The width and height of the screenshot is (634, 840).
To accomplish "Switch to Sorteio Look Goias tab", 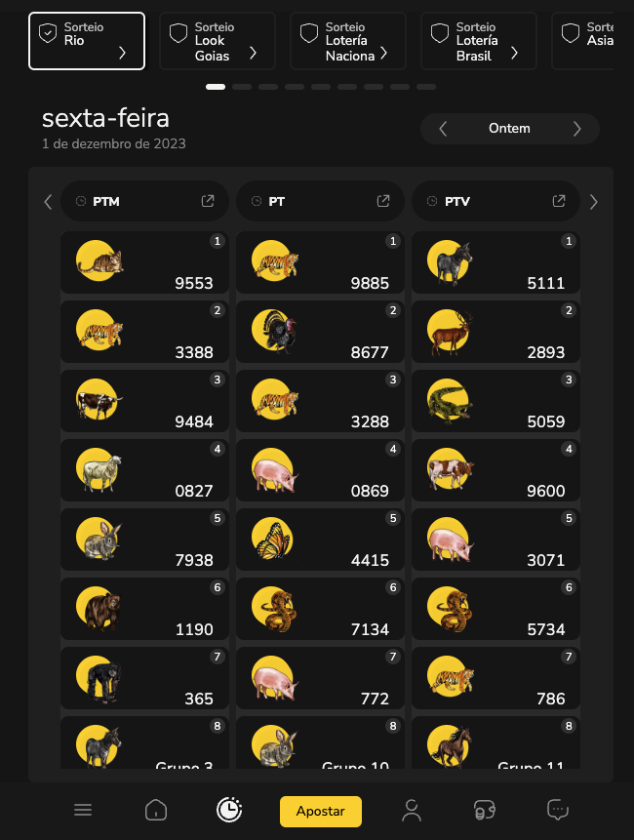I will click(218, 41).
